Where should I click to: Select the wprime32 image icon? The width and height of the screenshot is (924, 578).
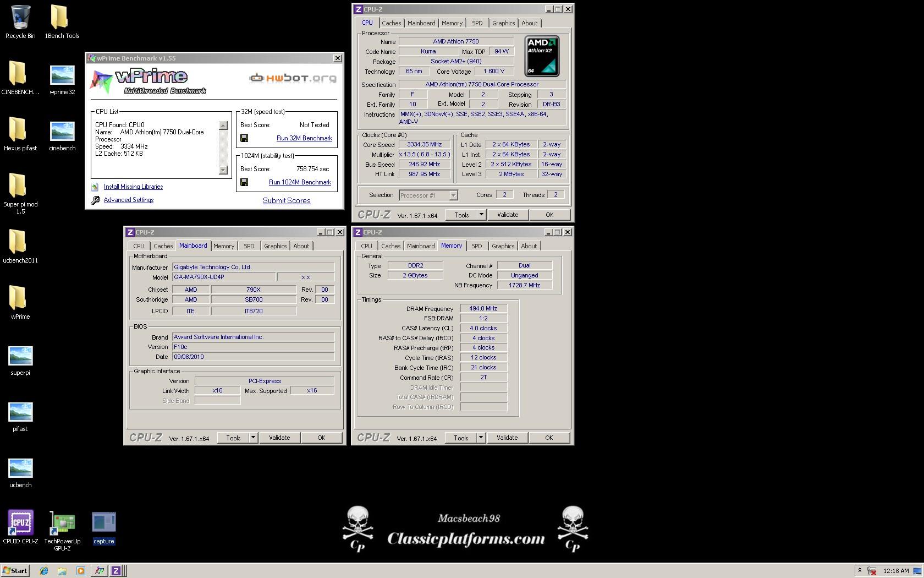[62, 75]
